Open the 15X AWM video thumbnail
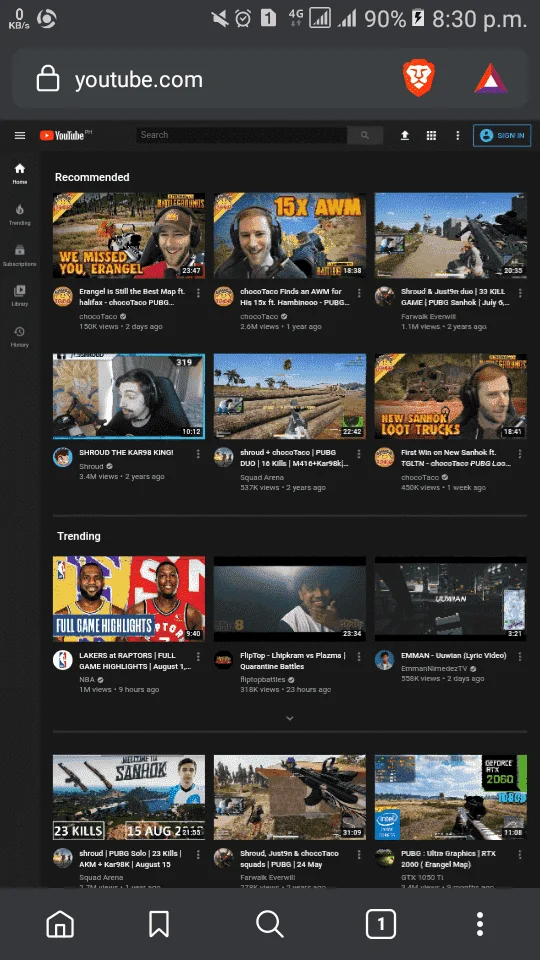540x960 pixels. click(290, 236)
